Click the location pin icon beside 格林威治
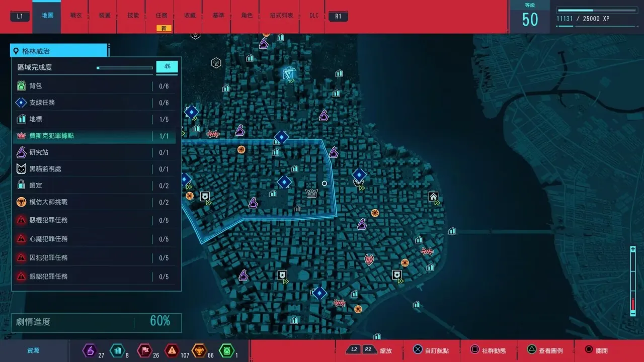The image size is (644, 362). (16, 51)
